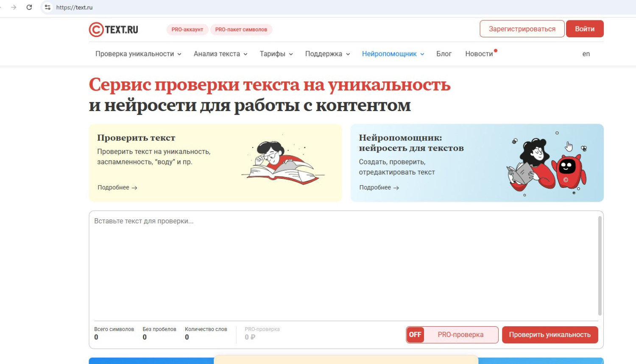Click the Зарегистрироваться button
Screen dimensions: 636x364
[522, 29]
